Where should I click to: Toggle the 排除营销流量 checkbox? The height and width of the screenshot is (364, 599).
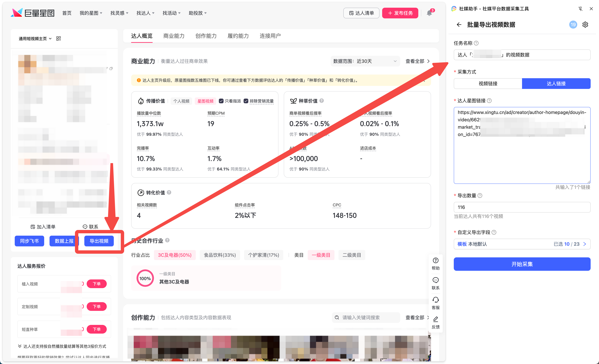[x=246, y=101]
